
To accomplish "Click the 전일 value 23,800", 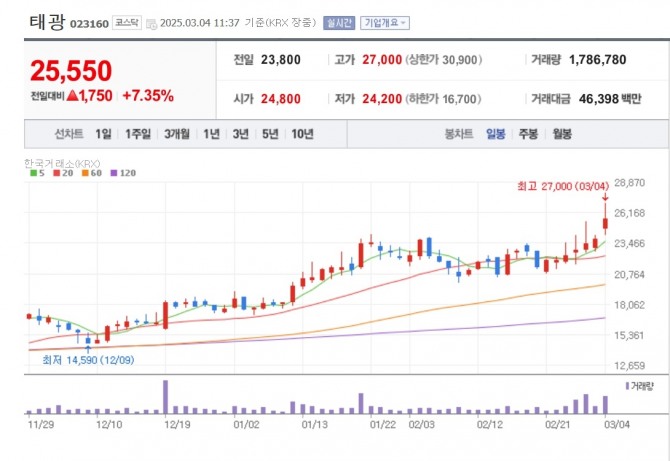I will click(281, 60).
